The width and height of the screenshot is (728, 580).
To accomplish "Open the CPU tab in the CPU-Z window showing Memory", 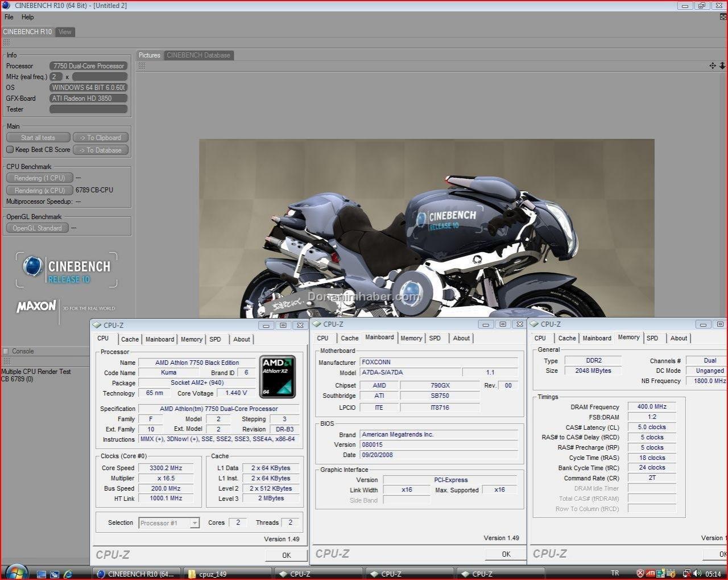I will pyautogui.click(x=540, y=338).
